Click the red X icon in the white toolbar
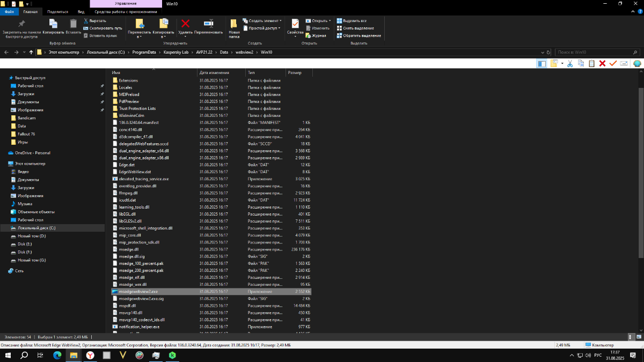This screenshot has height=362, width=644. (x=602, y=63)
